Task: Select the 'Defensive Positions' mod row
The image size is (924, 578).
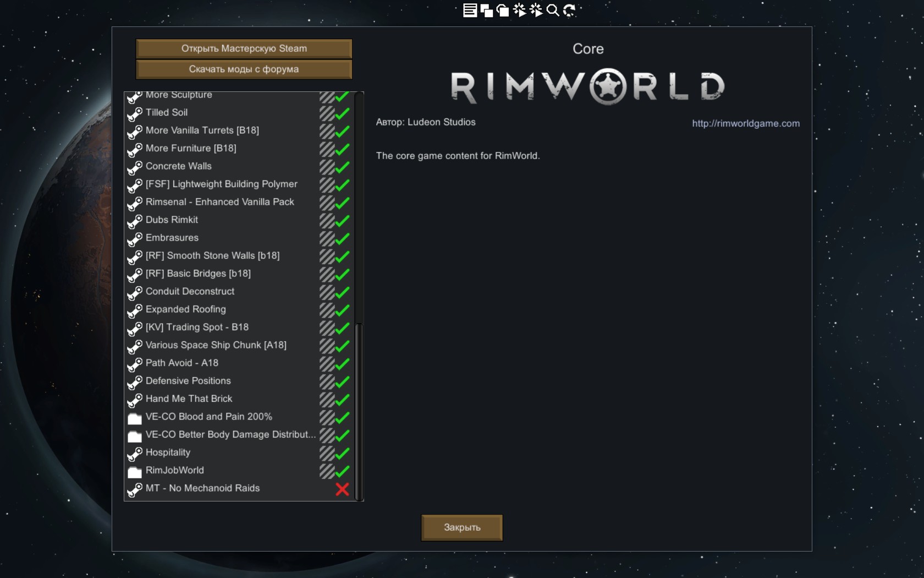Action: click(239, 381)
